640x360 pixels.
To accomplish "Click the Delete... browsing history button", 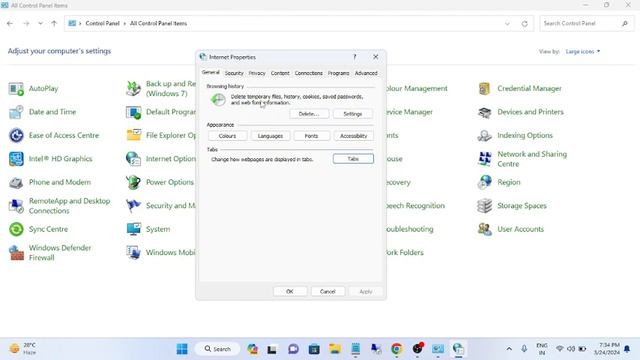I will coord(309,114).
